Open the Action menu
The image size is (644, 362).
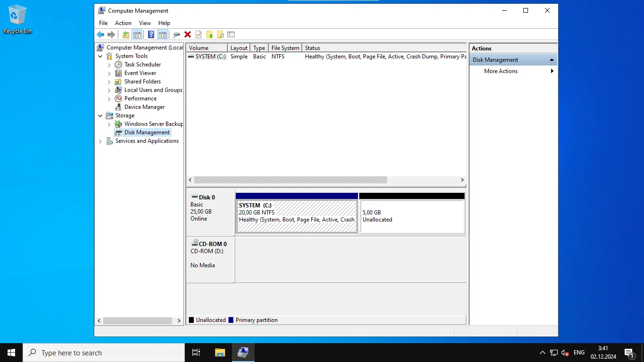click(123, 23)
